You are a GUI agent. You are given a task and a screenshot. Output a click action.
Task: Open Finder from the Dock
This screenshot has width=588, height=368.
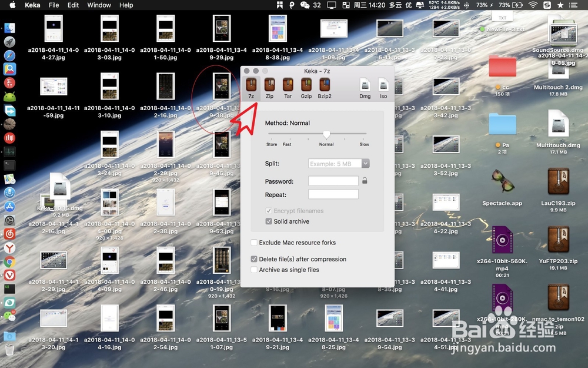9,28
